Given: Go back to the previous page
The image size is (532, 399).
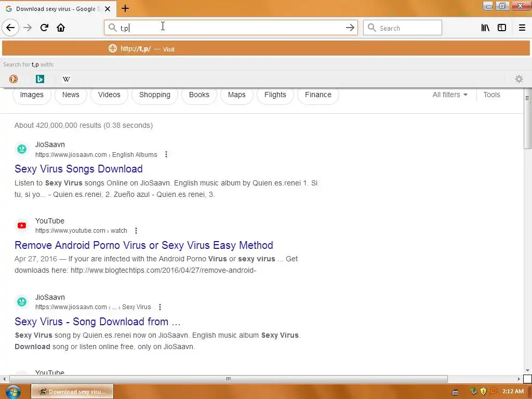Looking at the screenshot, I should (x=10, y=28).
